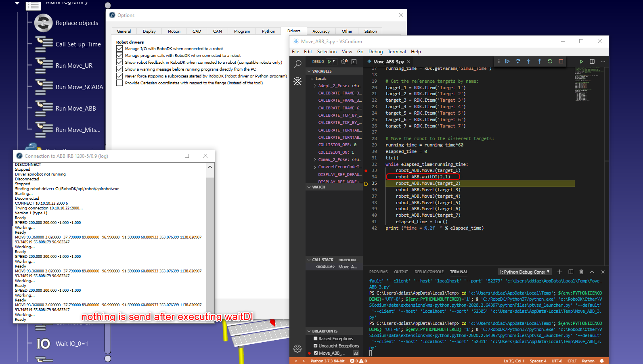Toggle Manage I/O with RoboDK checkbox
Viewport: 643px width, 364px height.
[x=119, y=48]
